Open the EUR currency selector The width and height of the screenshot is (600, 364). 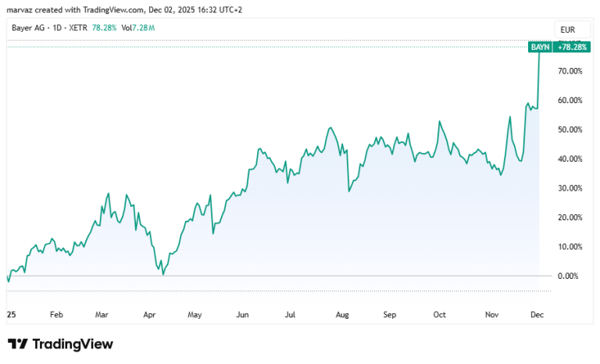(572, 30)
